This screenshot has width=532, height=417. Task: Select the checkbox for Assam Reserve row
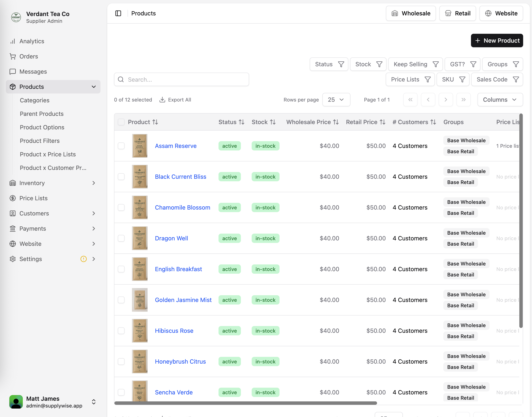click(121, 146)
